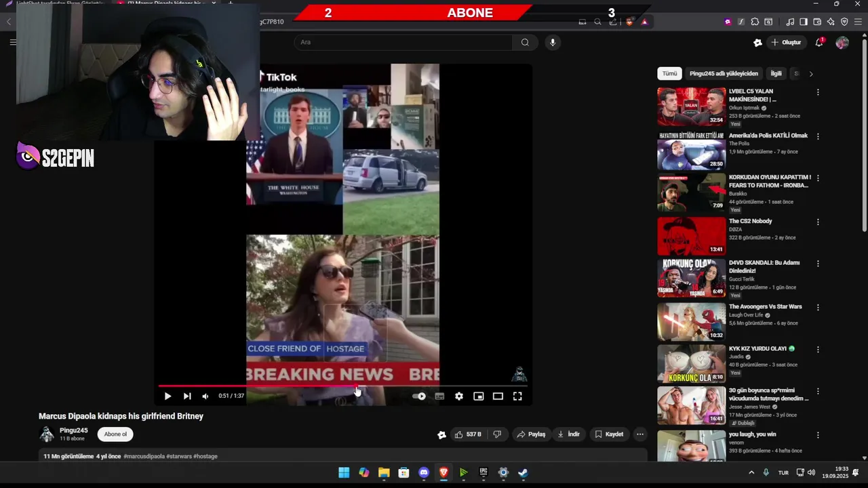Download the video with İndir
Screen dimensions: 868x488
click(x=568, y=434)
